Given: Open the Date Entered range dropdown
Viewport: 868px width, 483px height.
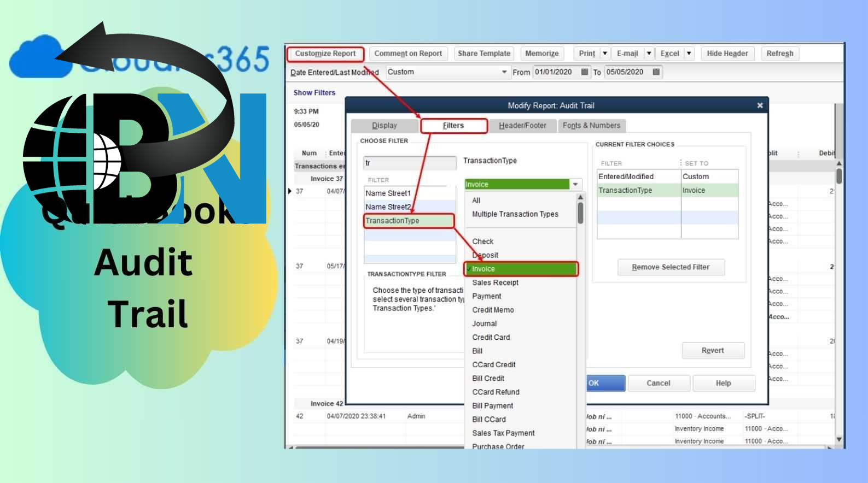Looking at the screenshot, I should click(504, 72).
